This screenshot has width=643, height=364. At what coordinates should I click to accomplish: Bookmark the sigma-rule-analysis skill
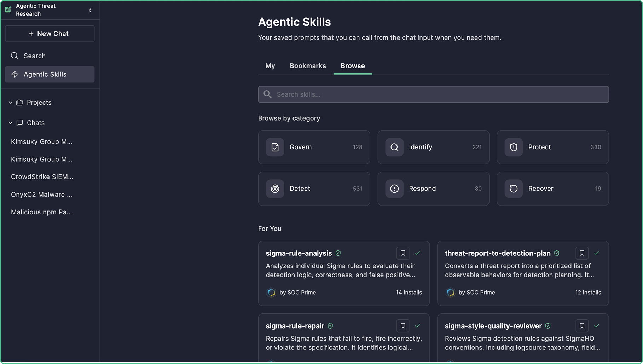click(403, 253)
